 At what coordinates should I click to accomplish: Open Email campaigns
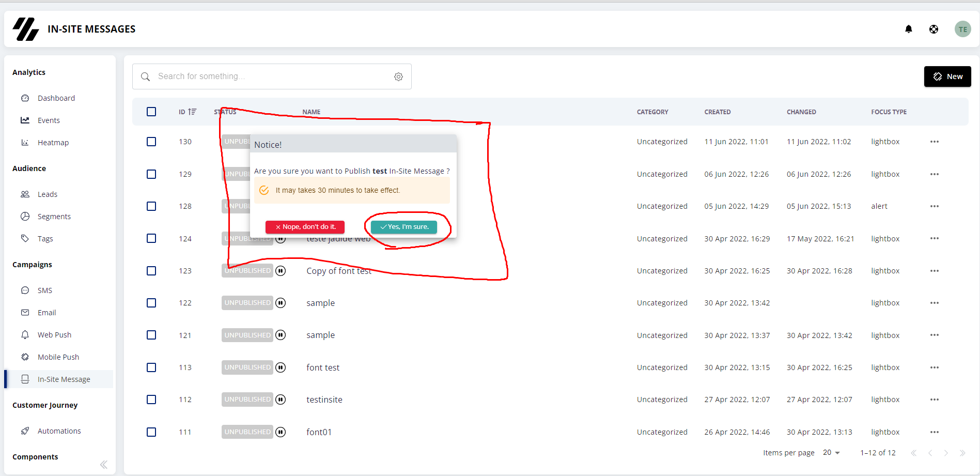(x=46, y=313)
